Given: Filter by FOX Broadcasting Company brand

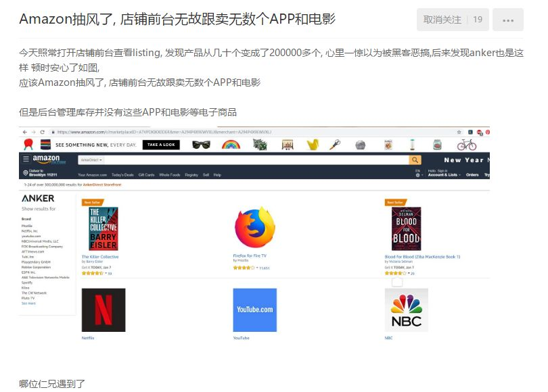Looking at the screenshot, I should tap(42, 247).
